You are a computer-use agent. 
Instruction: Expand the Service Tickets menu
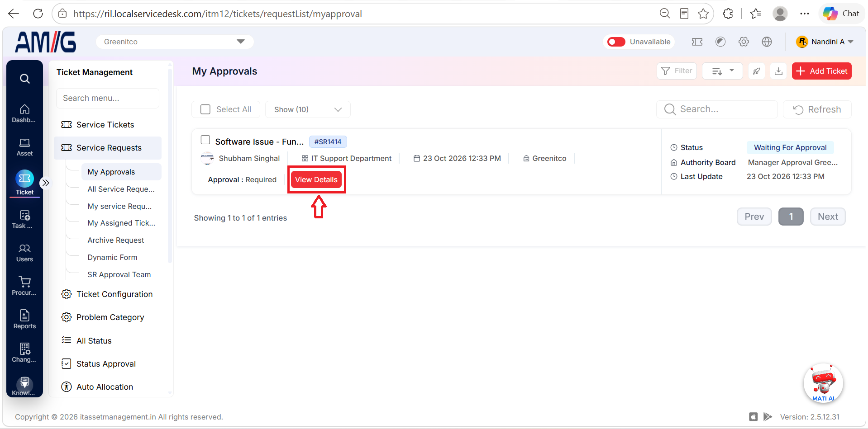tap(108, 125)
